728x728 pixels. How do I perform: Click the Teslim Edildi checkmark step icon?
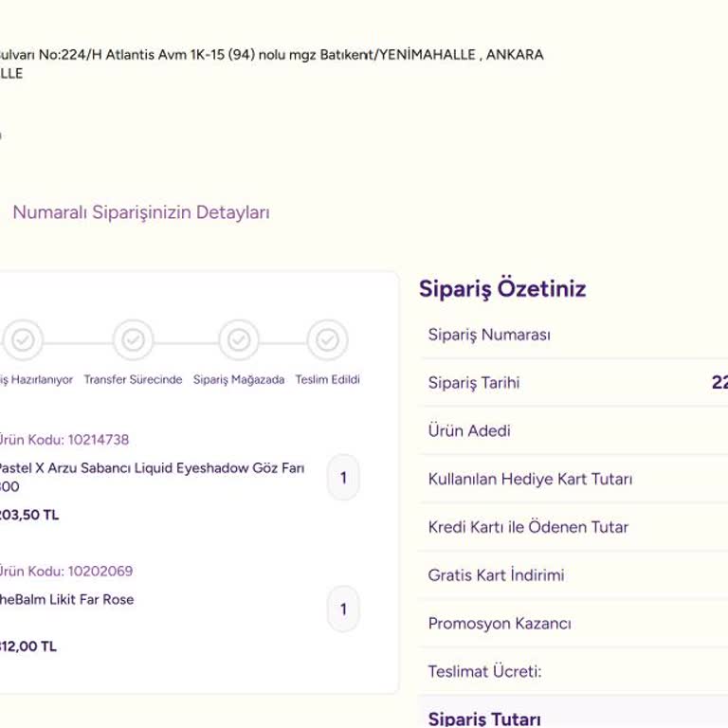[327, 340]
